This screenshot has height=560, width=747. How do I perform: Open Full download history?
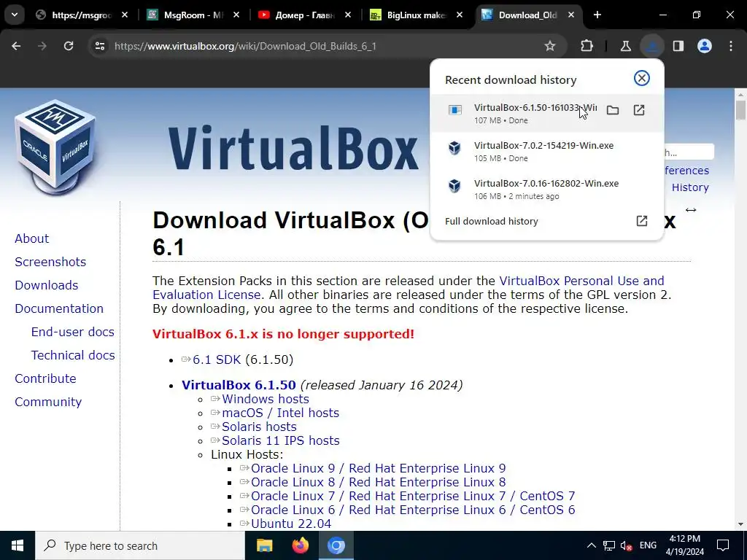click(x=491, y=221)
